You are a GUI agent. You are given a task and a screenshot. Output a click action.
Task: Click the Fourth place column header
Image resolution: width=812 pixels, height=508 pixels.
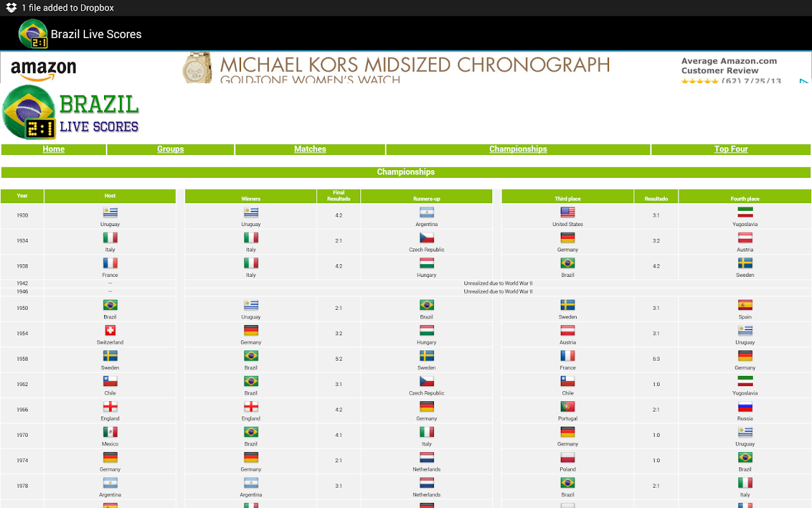[745, 196]
